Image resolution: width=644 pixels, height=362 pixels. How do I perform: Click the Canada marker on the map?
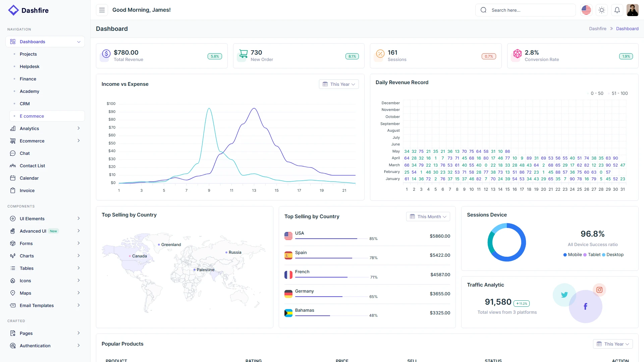tap(130, 256)
